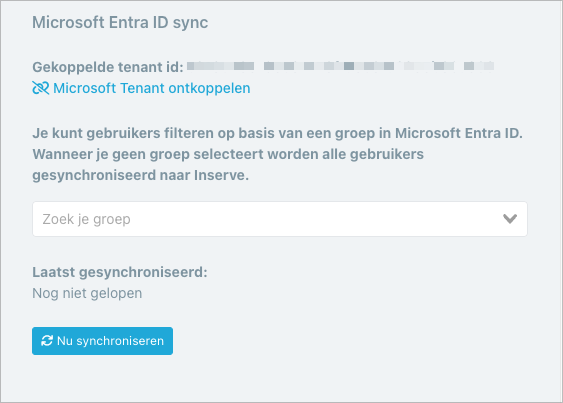Click the Microsoft Entra ID sync heading
Viewport: 563px width, 403px height.
(120, 23)
